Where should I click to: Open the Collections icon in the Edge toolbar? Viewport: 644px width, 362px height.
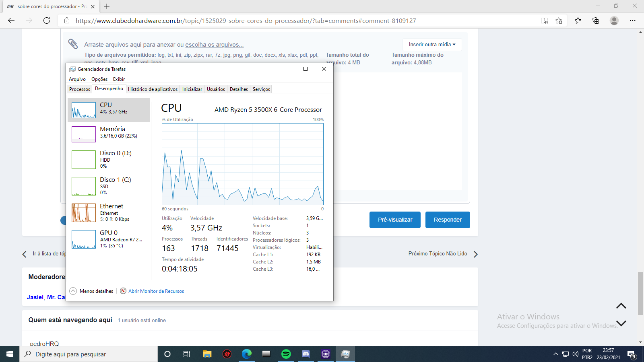(596, 21)
